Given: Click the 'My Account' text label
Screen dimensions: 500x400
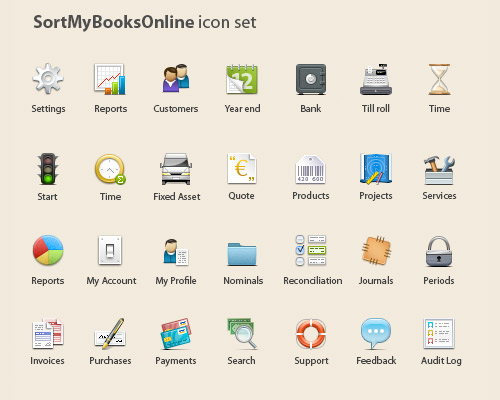Looking at the screenshot, I should 111,281.
